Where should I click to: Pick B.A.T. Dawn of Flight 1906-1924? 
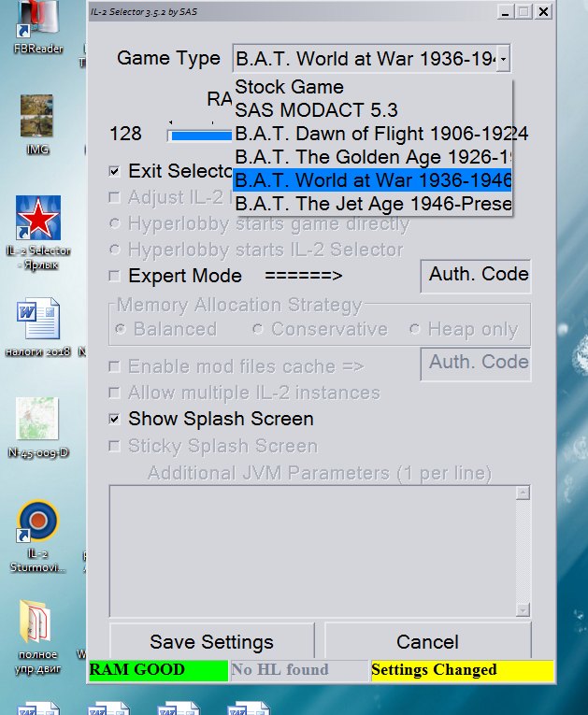click(373, 134)
